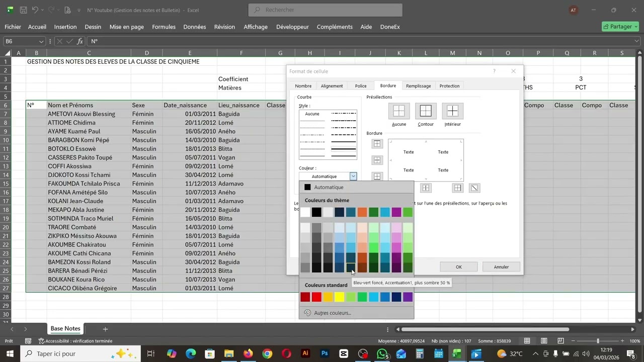The image size is (644, 362).
Task: Undo the last action in Excel
Action: click(35, 10)
